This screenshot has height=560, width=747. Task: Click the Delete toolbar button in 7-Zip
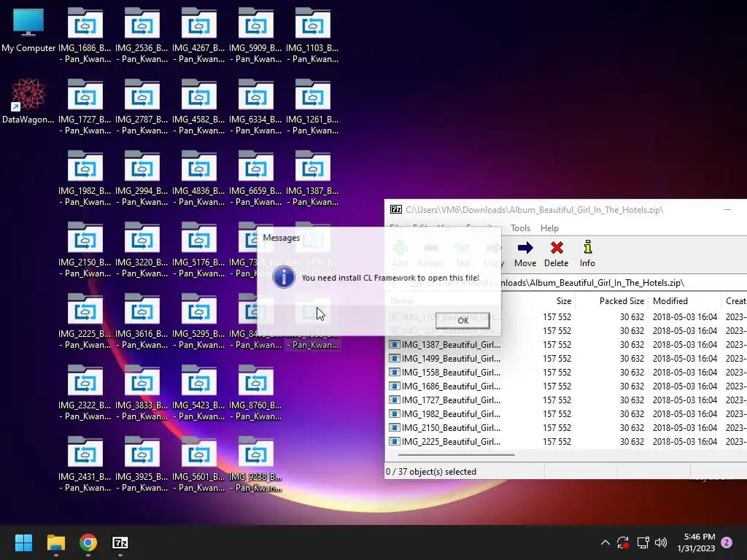tap(556, 254)
